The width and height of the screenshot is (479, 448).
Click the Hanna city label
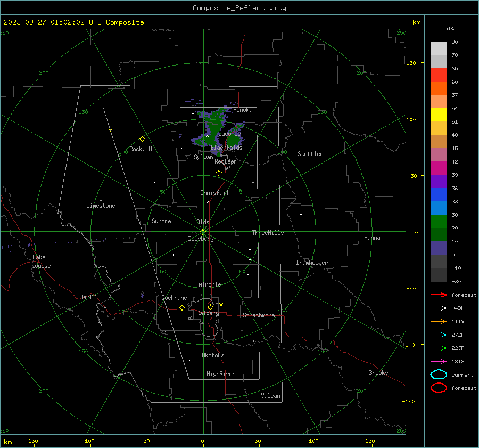coord(372,238)
